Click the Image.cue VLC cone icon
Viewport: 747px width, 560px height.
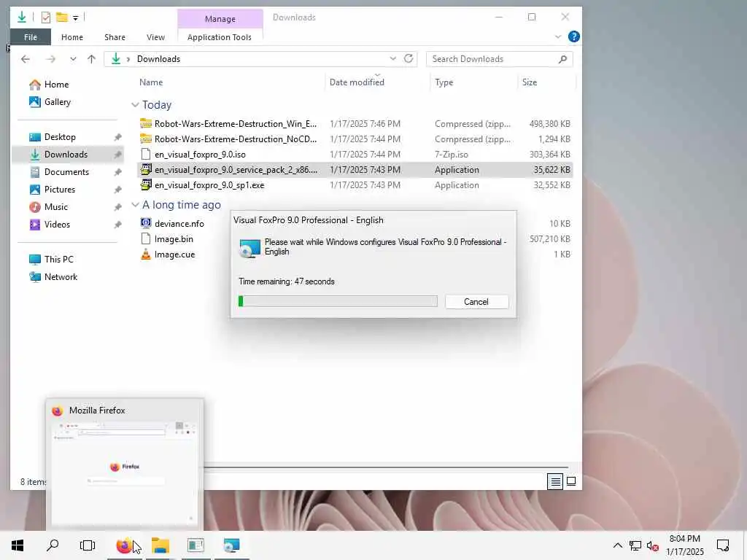click(x=146, y=254)
